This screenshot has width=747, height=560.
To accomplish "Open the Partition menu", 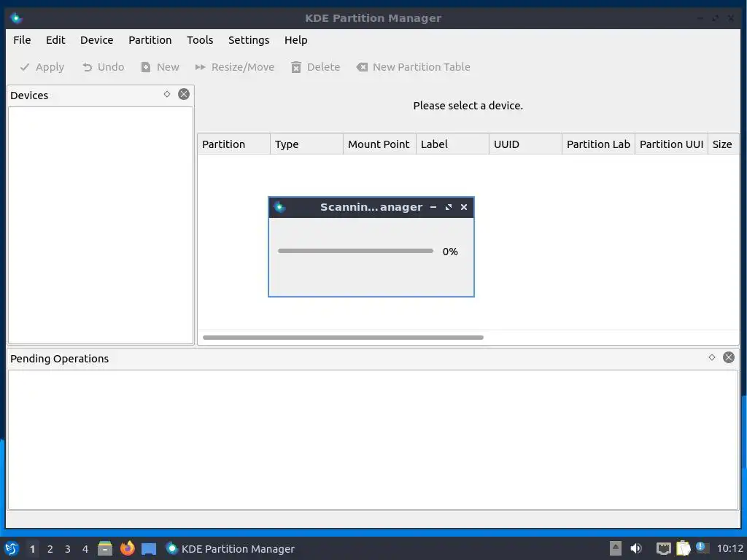I will tap(150, 40).
